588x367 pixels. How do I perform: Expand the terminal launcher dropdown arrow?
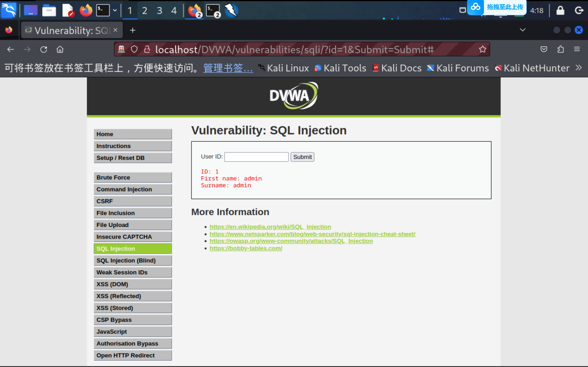click(115, 10)
